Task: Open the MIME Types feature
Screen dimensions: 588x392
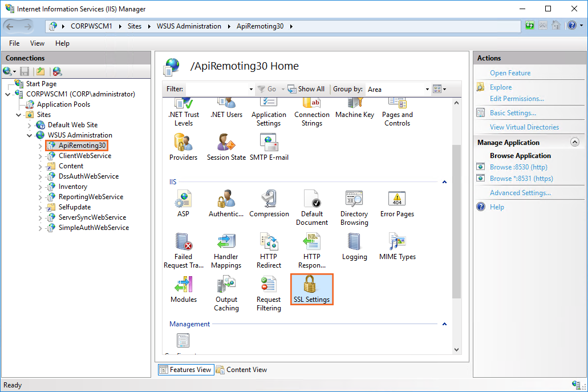Action: pyautogui.click(x=397, y=246)
